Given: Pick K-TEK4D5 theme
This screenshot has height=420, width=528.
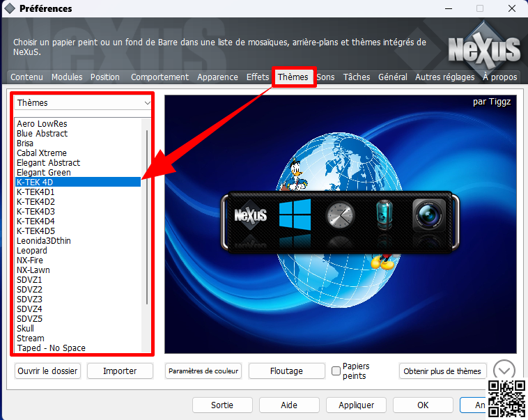Looking at the screenshot, I should coord(78,231).
